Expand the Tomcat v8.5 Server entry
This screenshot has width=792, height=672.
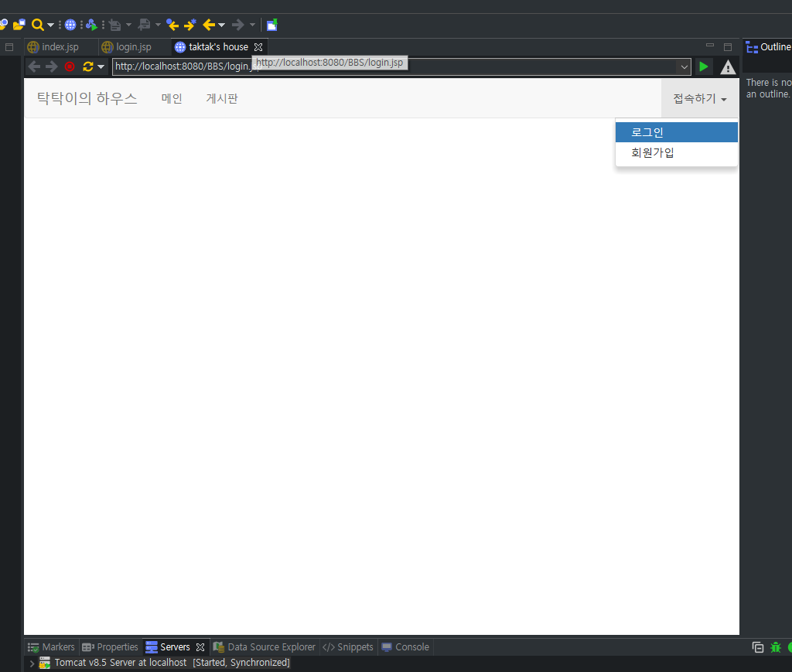coord(32,663)
